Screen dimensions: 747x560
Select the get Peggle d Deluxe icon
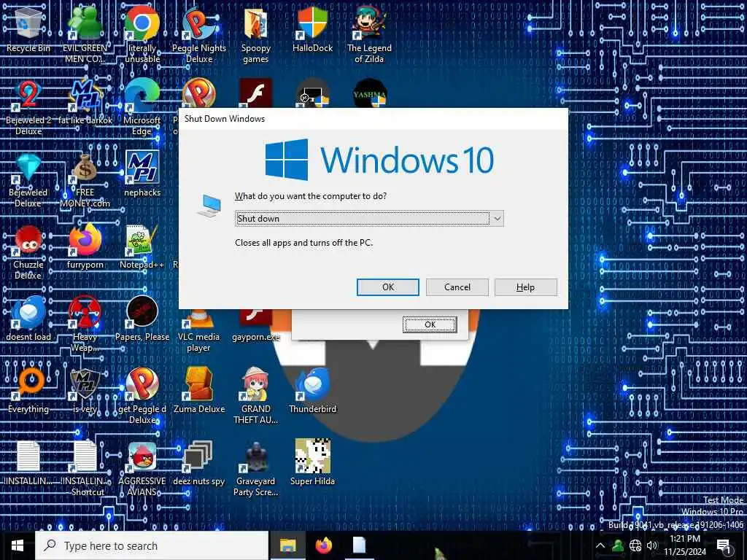(x=142, y=396)
